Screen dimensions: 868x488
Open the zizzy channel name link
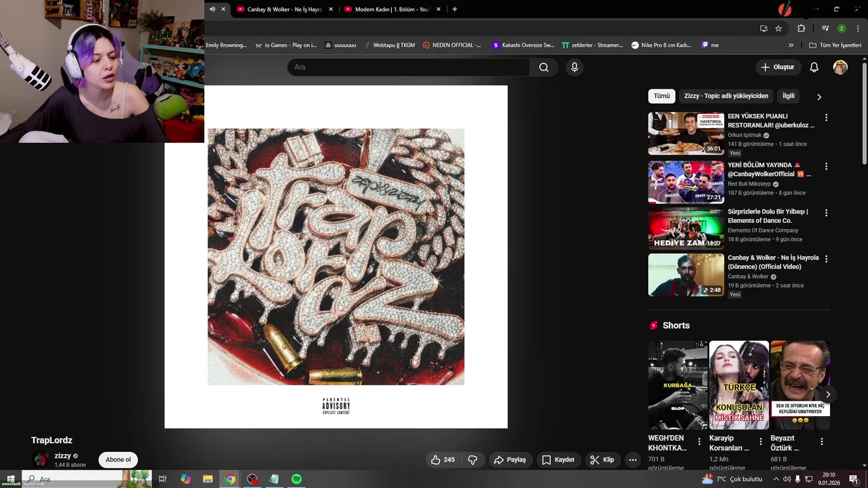[62, 456]
